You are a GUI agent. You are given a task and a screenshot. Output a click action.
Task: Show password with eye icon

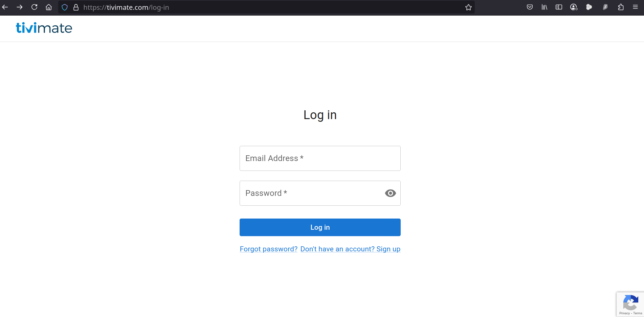390,193
